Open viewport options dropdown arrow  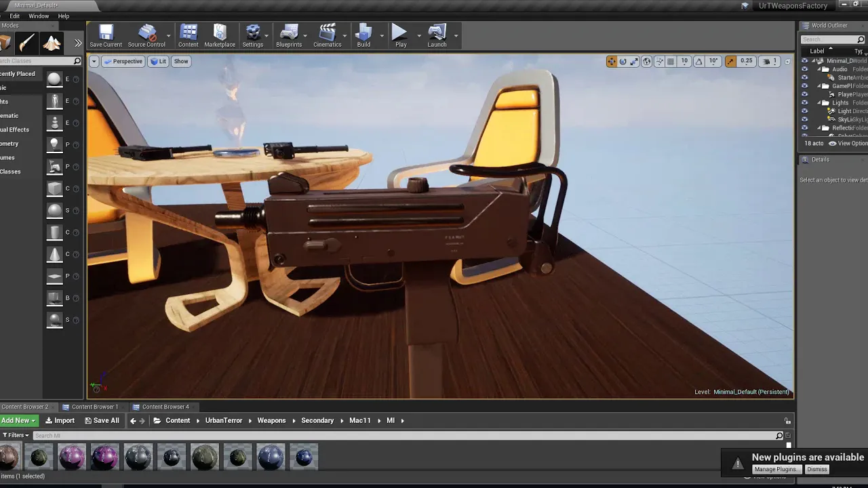coord(94,61)
